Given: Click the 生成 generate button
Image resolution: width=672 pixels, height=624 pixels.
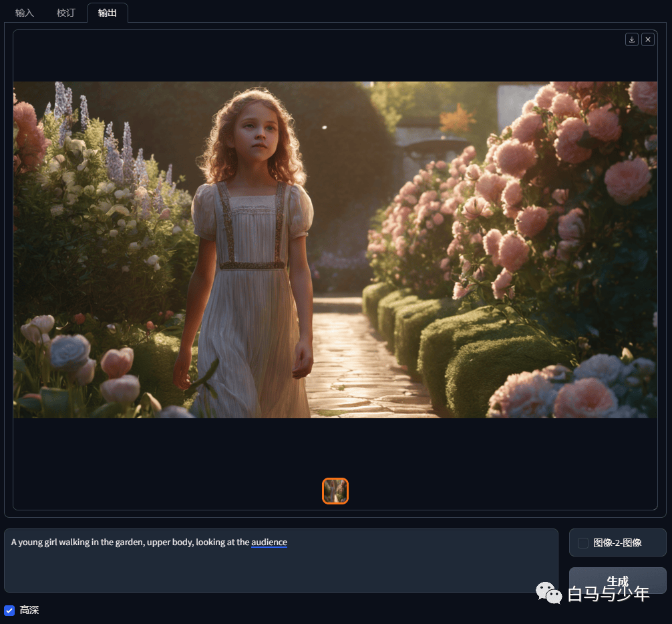Looking at the screenshot, I should pos(617,581).
